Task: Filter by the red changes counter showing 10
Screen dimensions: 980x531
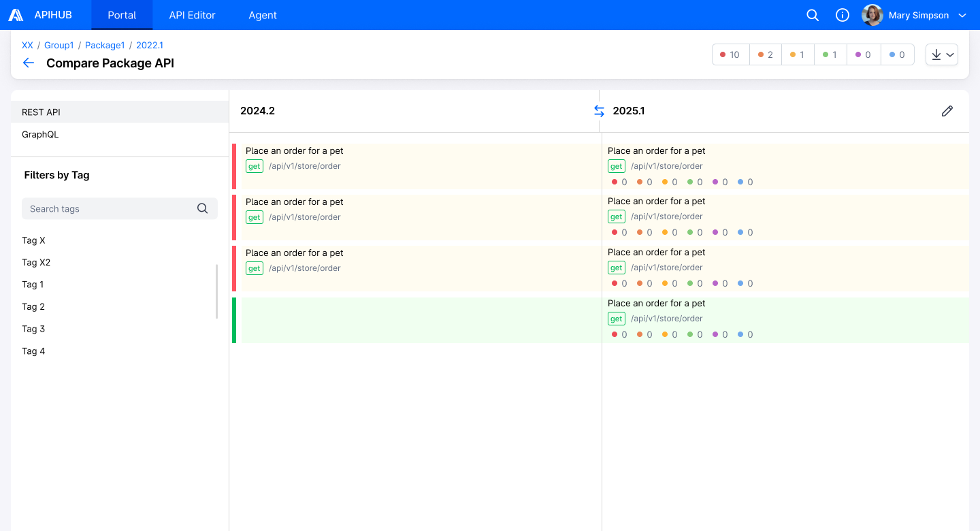Action: point(730,54)
